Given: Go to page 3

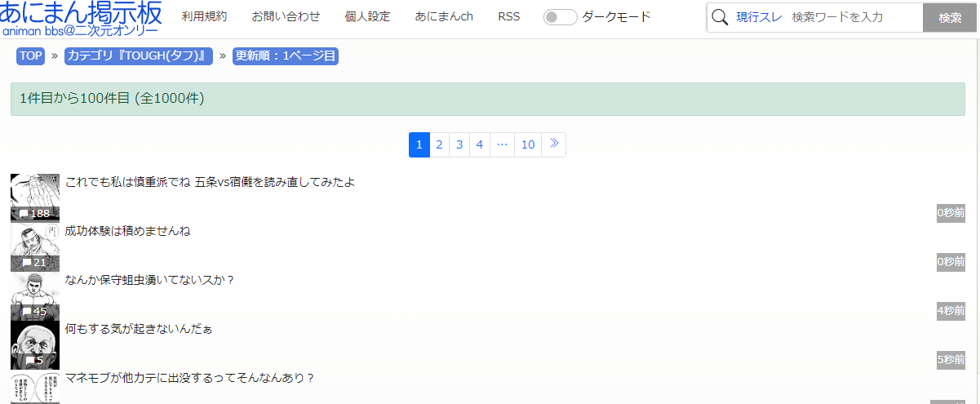Looking at the screenshot, I should click(459, 144).
